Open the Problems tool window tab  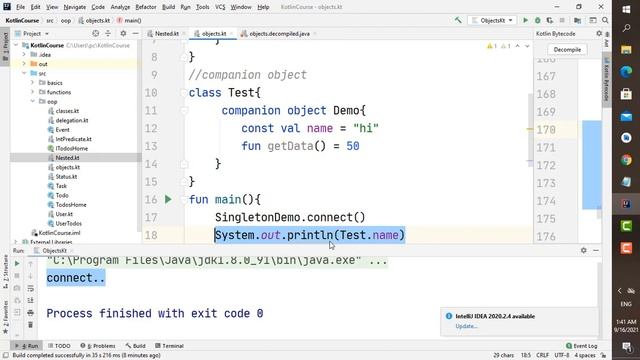point(98,346)
